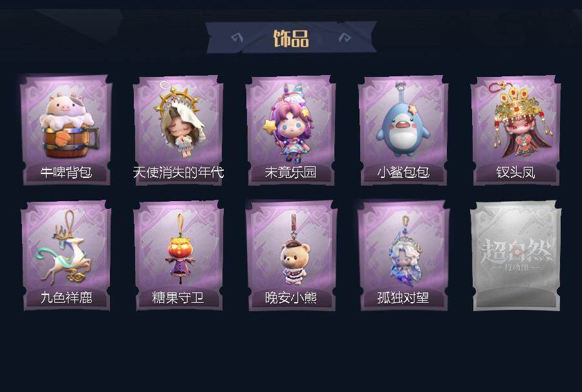Click the right arrow ornament beside 饰品 title

[x=345, y=38]
